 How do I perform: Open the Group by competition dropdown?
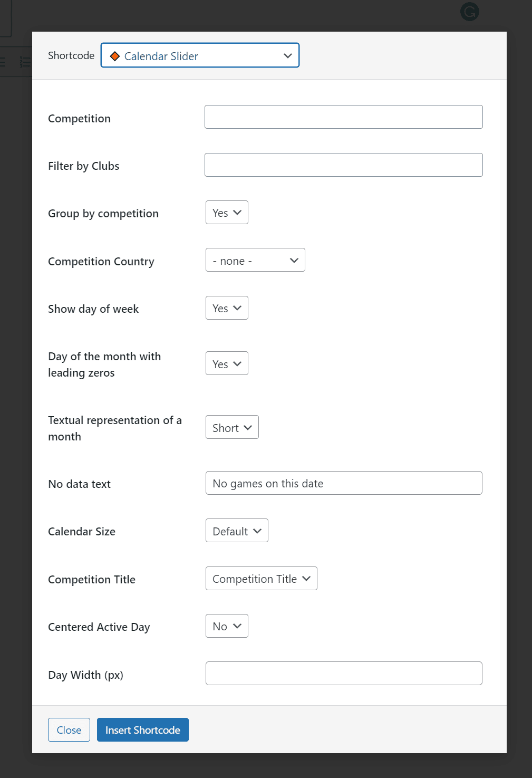click(226, 212)
